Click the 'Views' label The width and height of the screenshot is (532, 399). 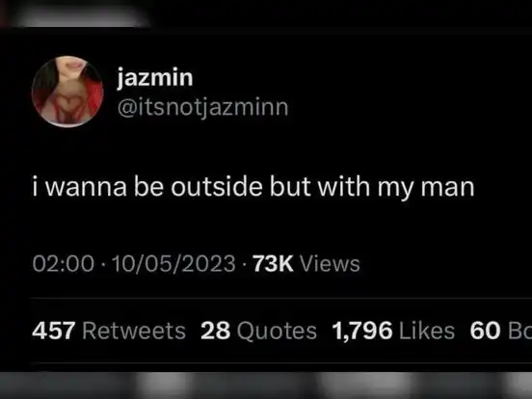click(330, 264)
